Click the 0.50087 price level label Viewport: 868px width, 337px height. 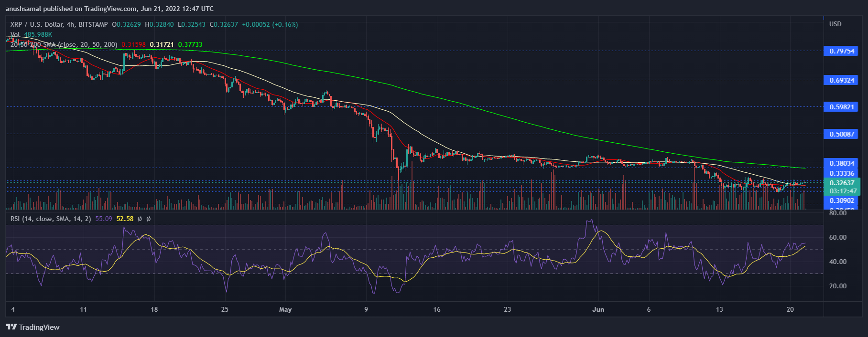(841, 134)
